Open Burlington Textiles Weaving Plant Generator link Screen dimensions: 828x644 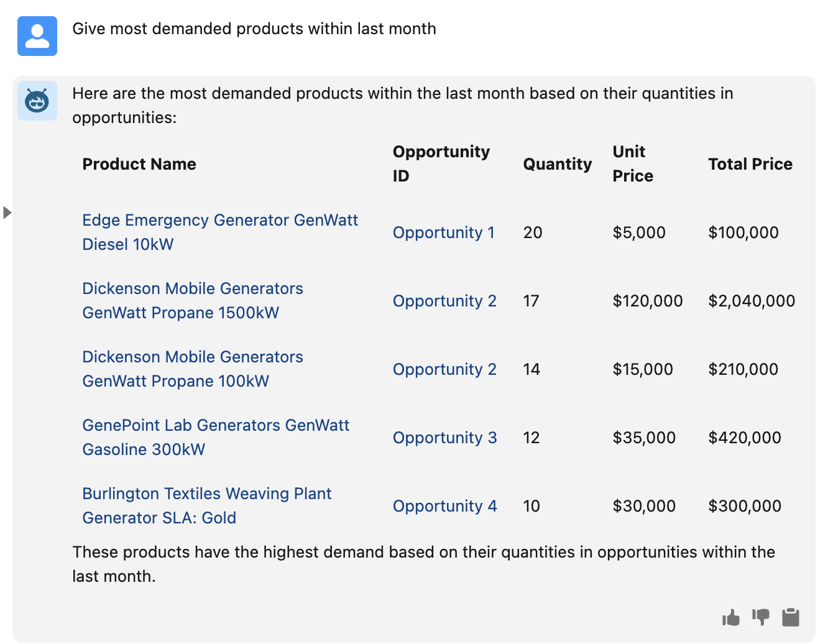pos(206,505)
